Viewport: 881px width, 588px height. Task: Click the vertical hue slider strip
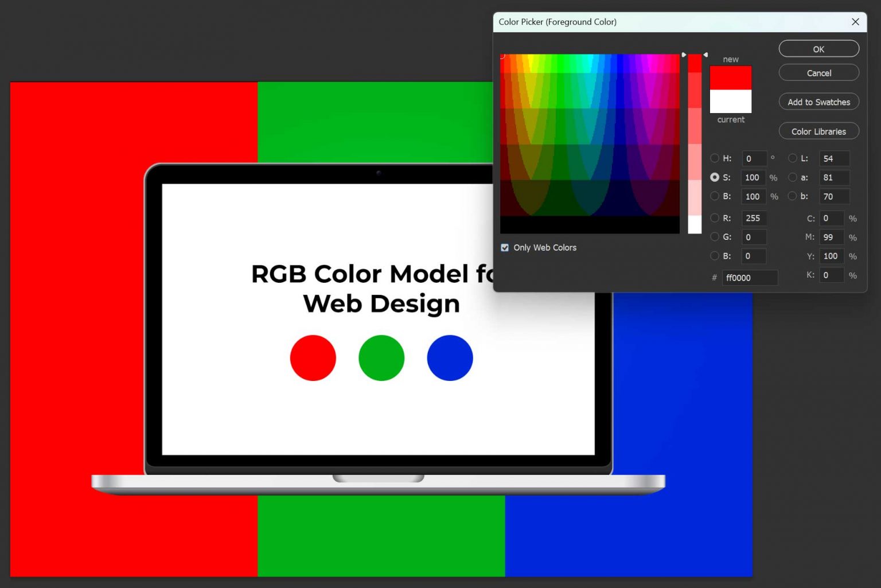694,143
